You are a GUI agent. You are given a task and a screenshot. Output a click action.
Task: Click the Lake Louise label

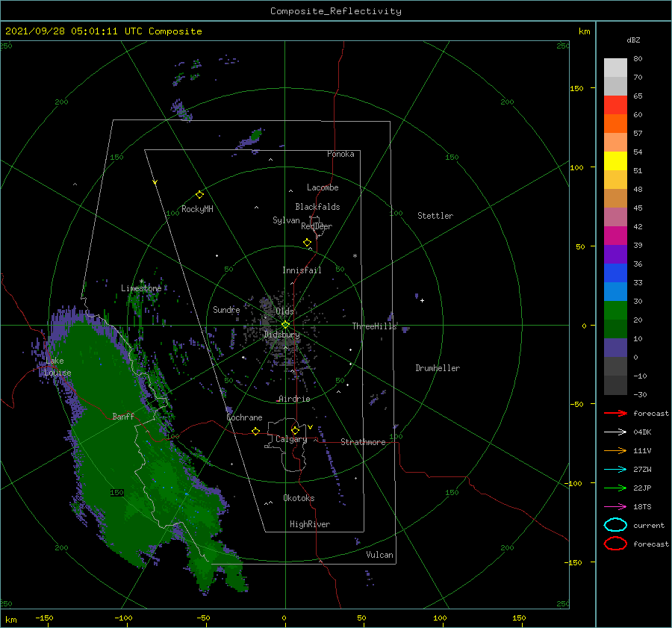57,367
